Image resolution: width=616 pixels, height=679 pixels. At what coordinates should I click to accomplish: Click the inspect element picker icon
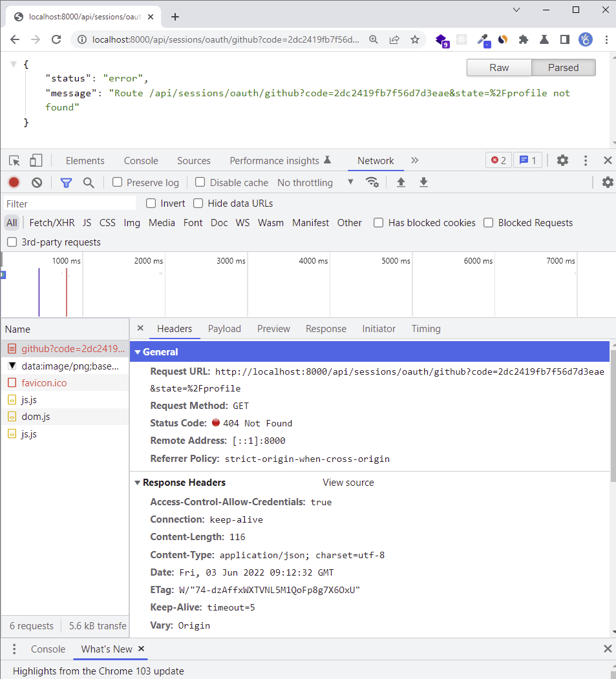pyautogui.click(x=15, y=161)
